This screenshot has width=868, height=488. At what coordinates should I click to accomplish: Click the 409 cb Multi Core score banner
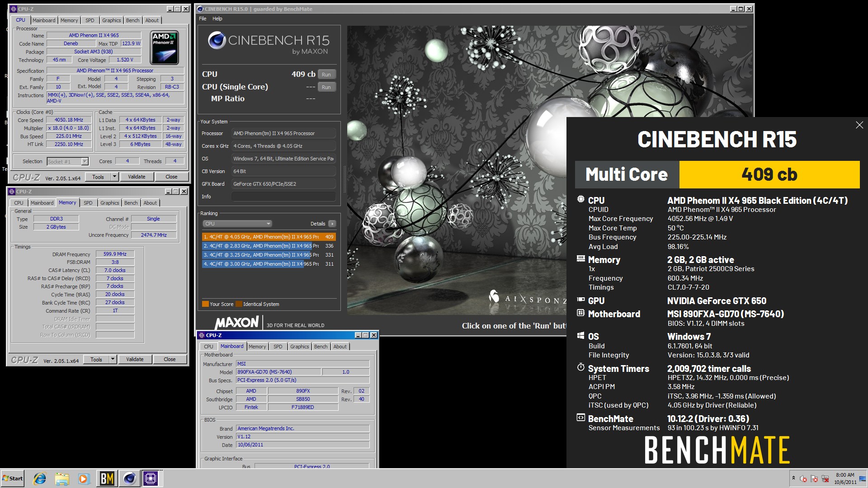pyautogui.click(x=769, y=174)
